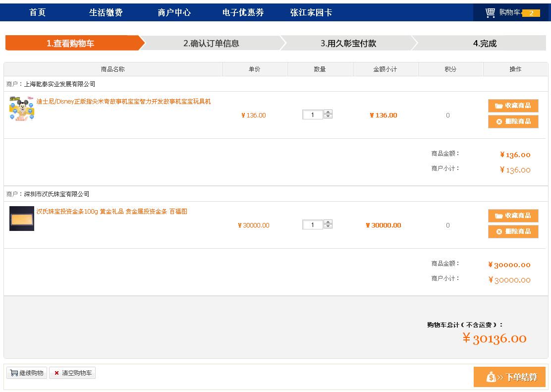Click 收藏商品 for the Disney toy
Image resolution: width=551 pixels, height=392 pixels.
513,106
